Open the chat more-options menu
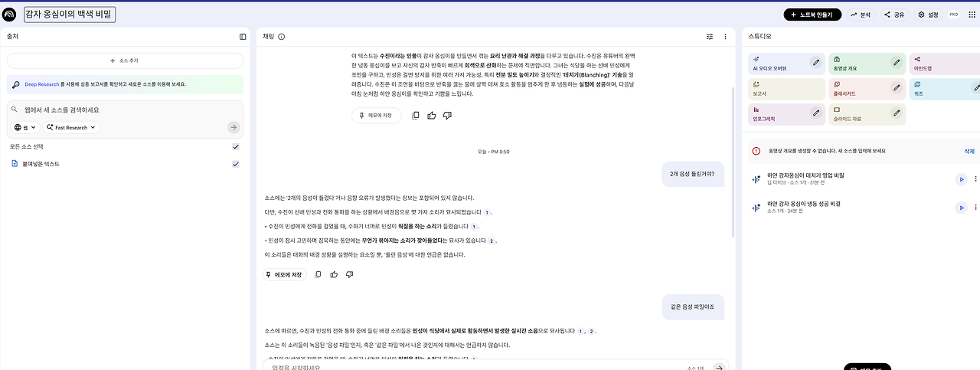Image resolution: width=980 pixels, height=370 pixels. point(724,36)
